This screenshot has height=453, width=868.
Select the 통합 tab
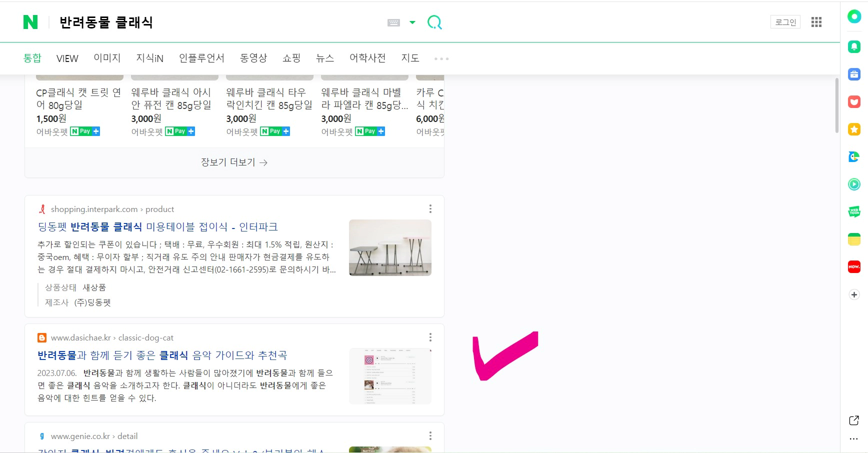(x=32, y=58)
